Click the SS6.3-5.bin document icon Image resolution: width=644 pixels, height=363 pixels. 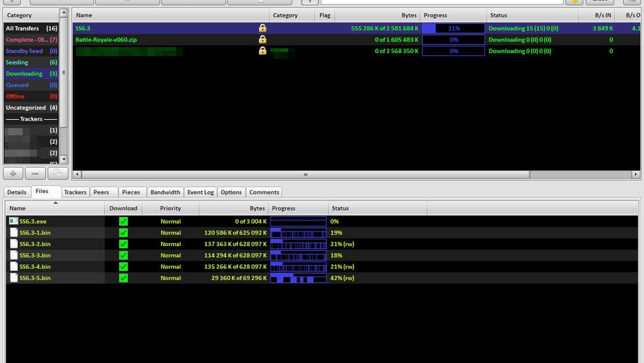[x=14, y=278]
